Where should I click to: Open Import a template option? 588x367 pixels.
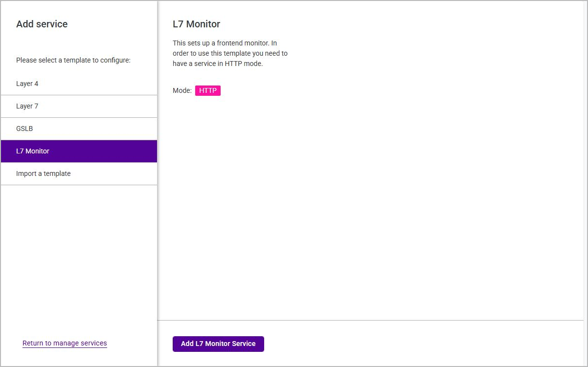[x=79, y=173]
